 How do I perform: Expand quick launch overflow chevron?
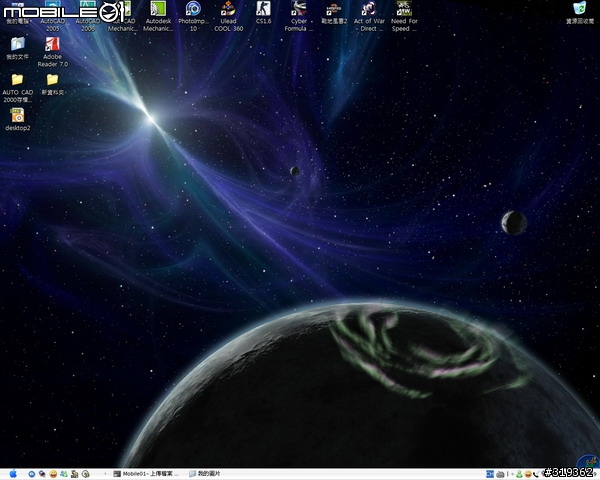pos(106,474)
